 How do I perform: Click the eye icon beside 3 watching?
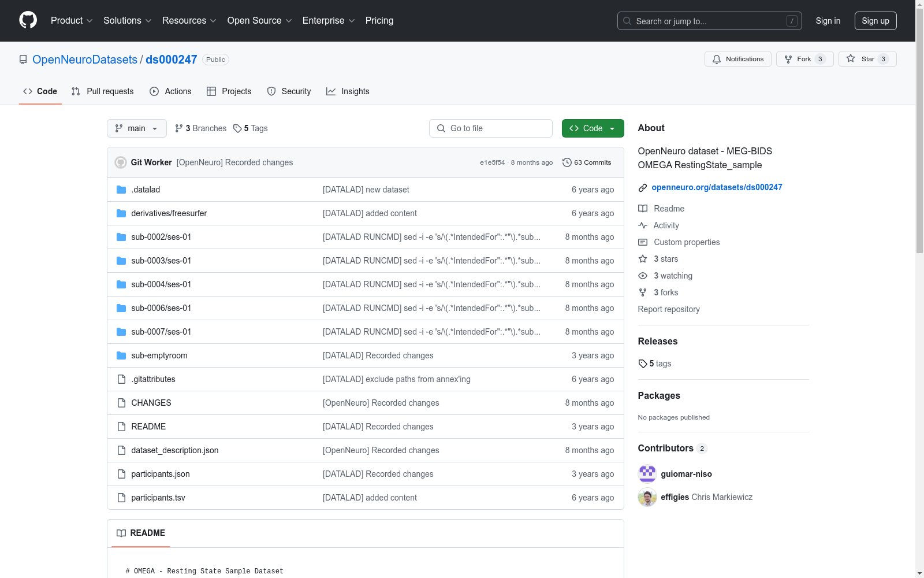click(x=643, y=276)
